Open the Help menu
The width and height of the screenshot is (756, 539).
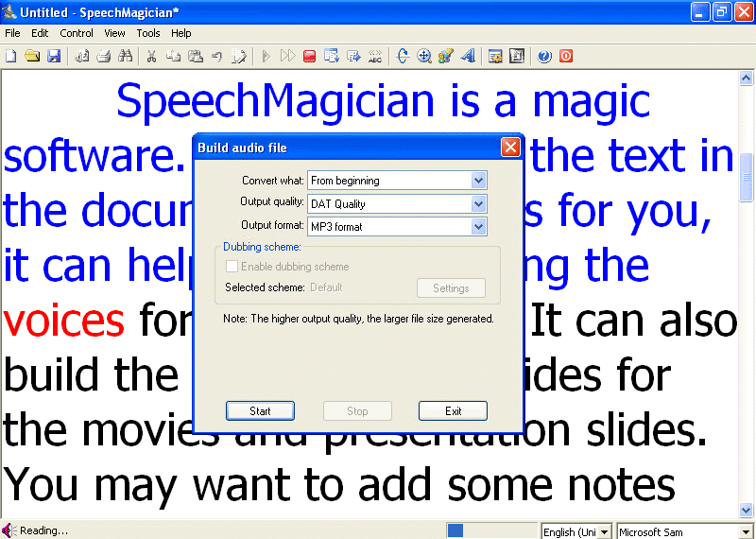point(181,33)
